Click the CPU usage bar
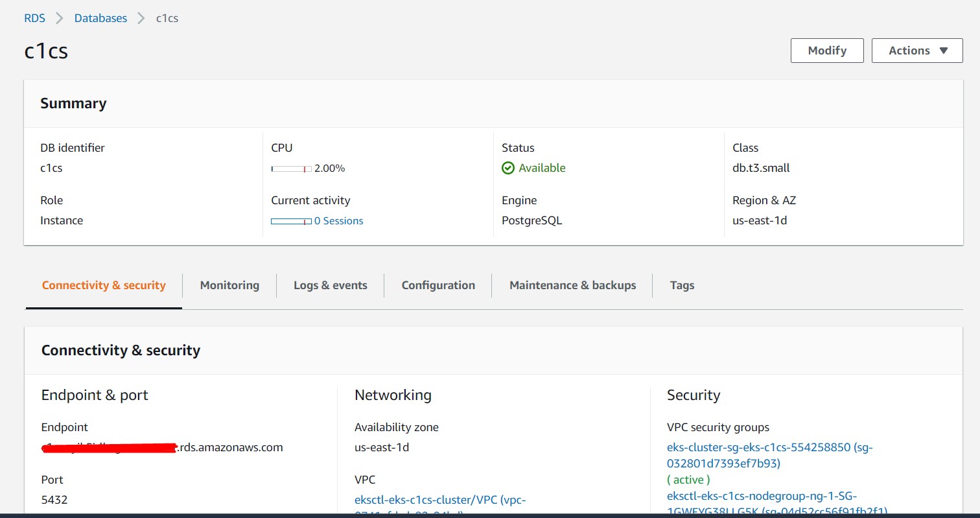The height and width of the screenshot is (518, 980). tap(291, 169)
